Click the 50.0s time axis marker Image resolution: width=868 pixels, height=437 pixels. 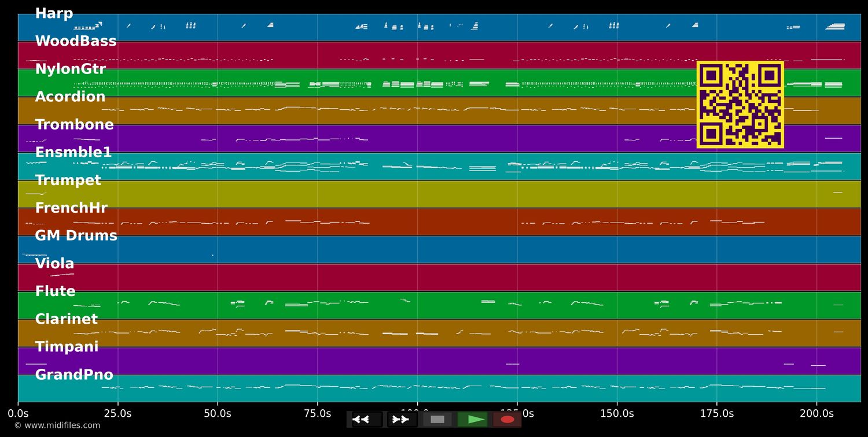pos(218,413)
